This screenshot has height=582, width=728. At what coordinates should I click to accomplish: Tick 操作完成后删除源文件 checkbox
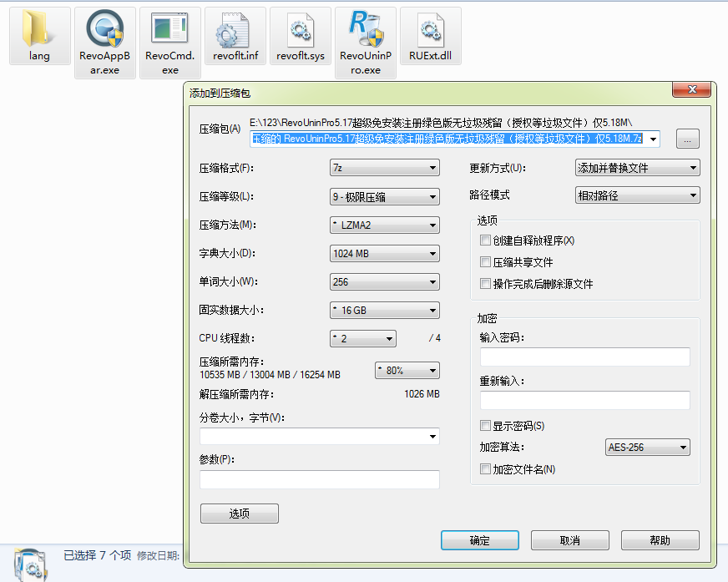[x=485, y=283]
